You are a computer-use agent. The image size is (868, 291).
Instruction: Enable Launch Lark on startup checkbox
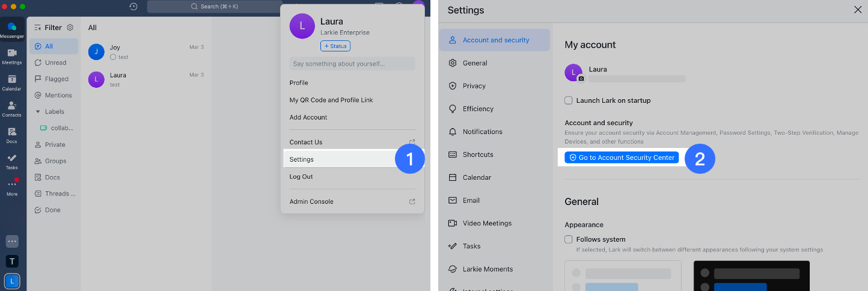pos(569,100)
